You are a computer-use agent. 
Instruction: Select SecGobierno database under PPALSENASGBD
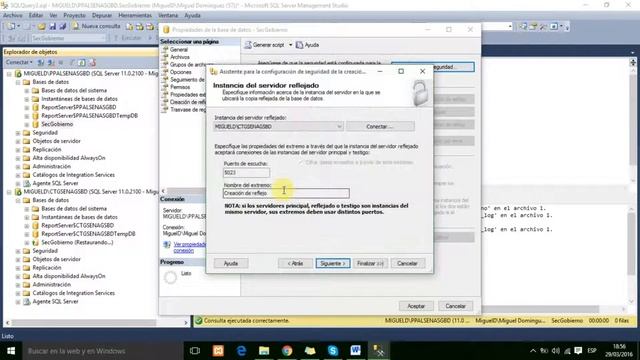[x=57, y=124]
